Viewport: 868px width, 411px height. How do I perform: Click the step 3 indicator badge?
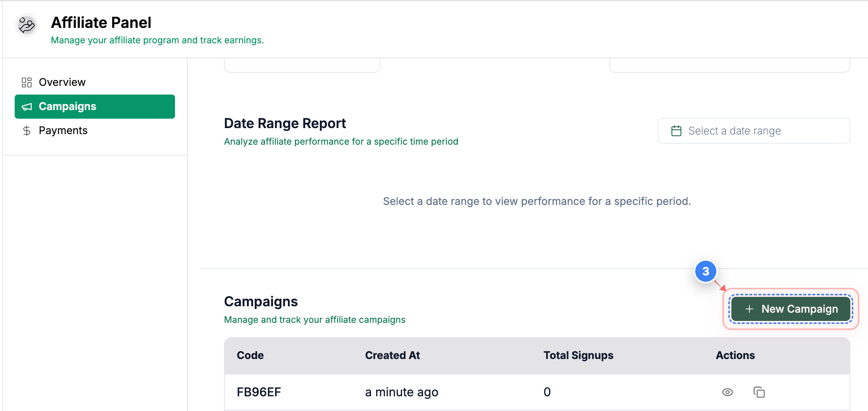[x=705, y=272]
